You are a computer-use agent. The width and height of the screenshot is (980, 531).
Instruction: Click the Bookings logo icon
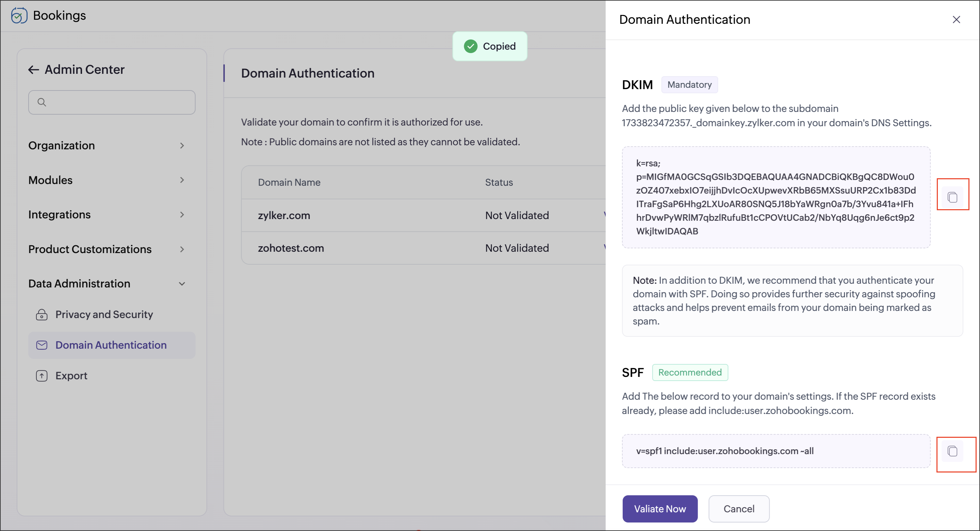19,15
